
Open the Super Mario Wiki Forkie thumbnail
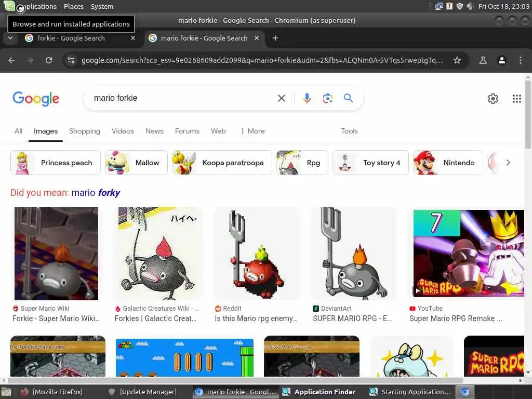56,254
